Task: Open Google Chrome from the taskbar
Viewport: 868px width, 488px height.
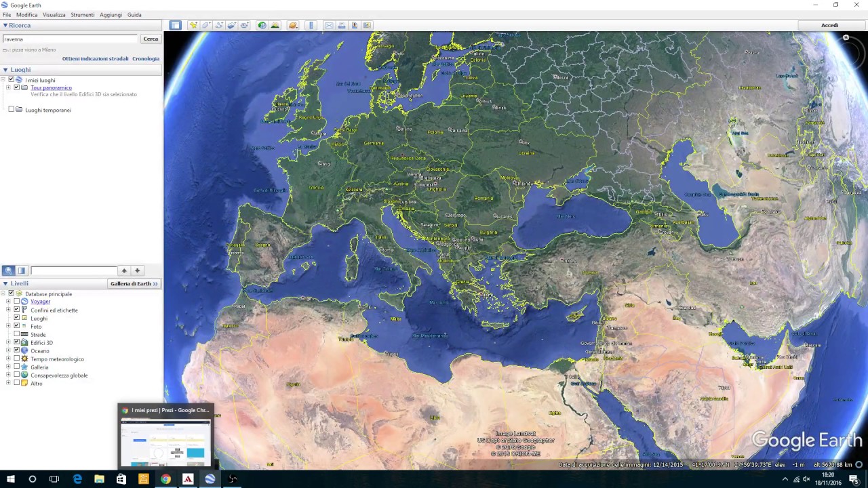Action: [x=165, y=479]
